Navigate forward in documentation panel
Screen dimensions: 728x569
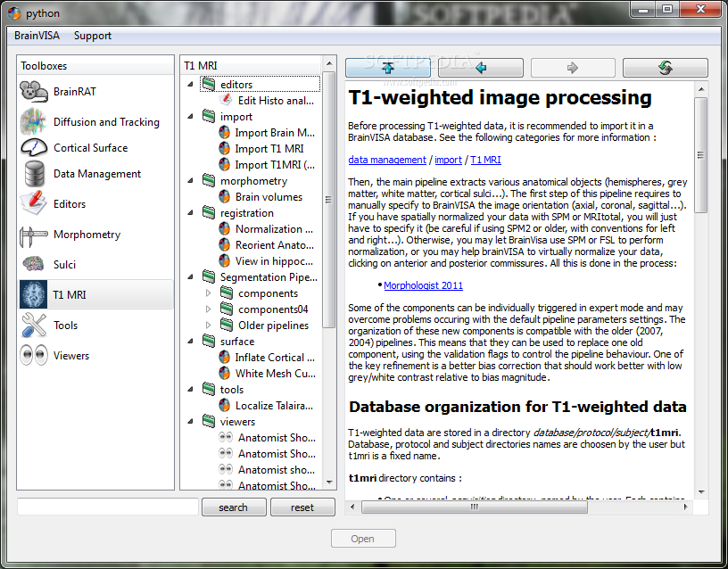(x=573, y=68)
